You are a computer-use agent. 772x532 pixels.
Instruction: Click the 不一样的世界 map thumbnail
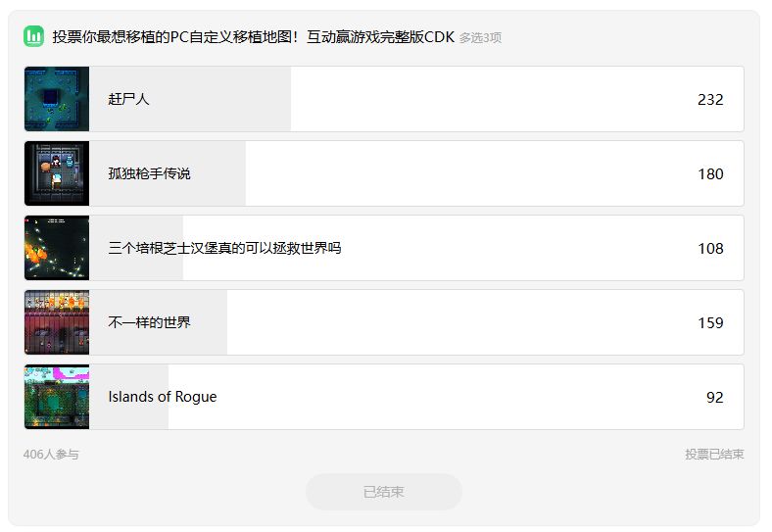pos(57,322)
